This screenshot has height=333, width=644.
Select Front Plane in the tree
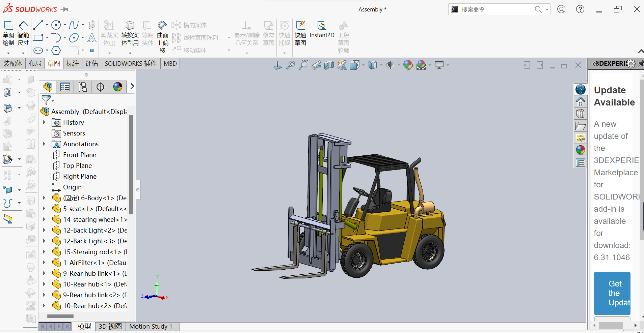pyautogui.click(x=80, y=155)
